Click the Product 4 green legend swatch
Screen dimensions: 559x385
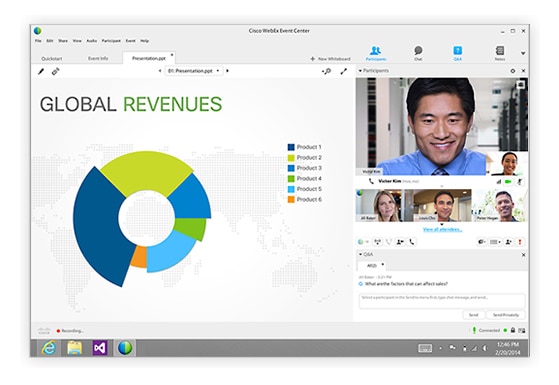tap(291, 179)
